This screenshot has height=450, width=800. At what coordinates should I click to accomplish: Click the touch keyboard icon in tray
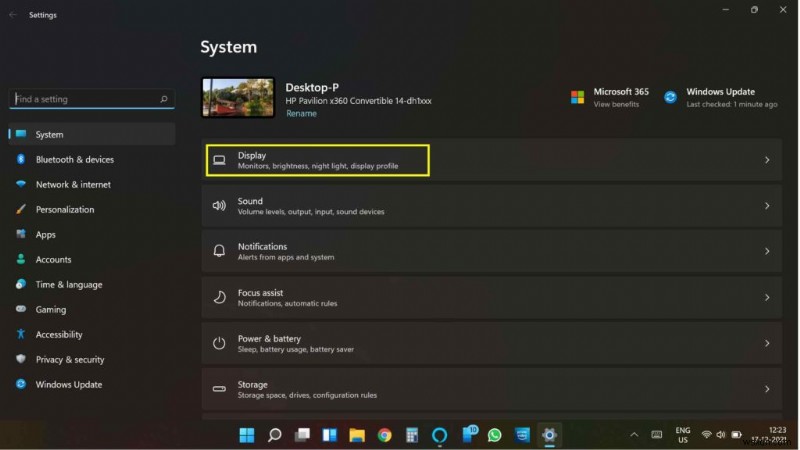657,435
